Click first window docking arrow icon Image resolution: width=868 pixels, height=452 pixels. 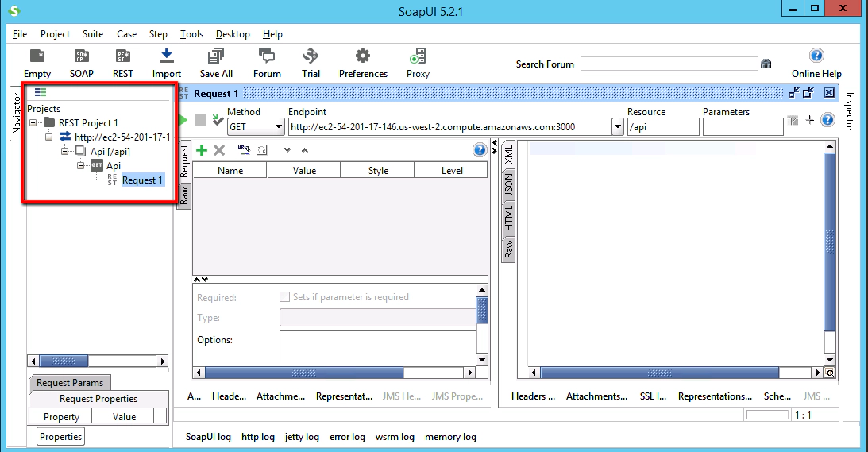(x=793, y=92)
